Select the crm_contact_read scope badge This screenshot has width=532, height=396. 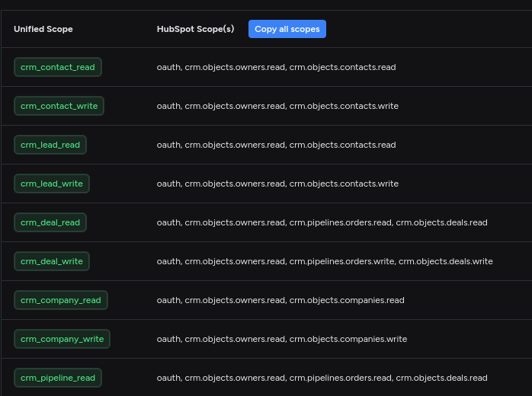tap(58, 67)
